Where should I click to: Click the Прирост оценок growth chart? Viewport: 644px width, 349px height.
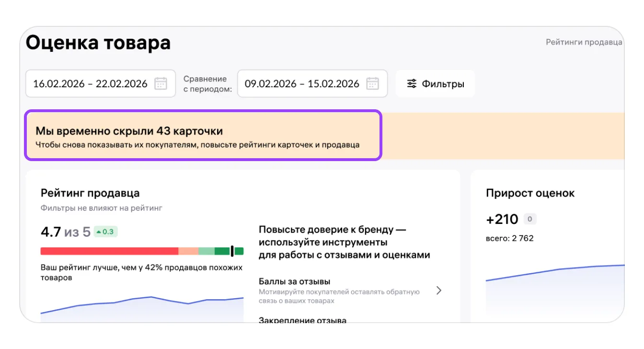click(x=555, y=292)
